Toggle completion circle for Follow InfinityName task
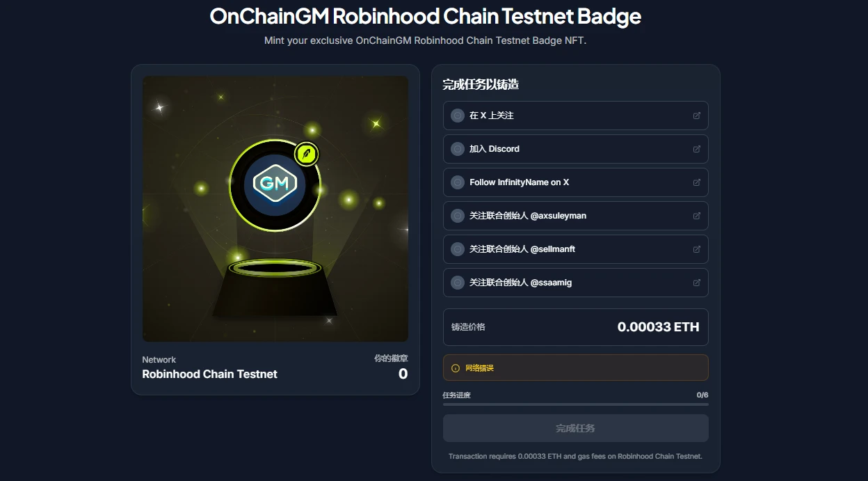This screenshot has height=481, width=868. pos(458,182)
